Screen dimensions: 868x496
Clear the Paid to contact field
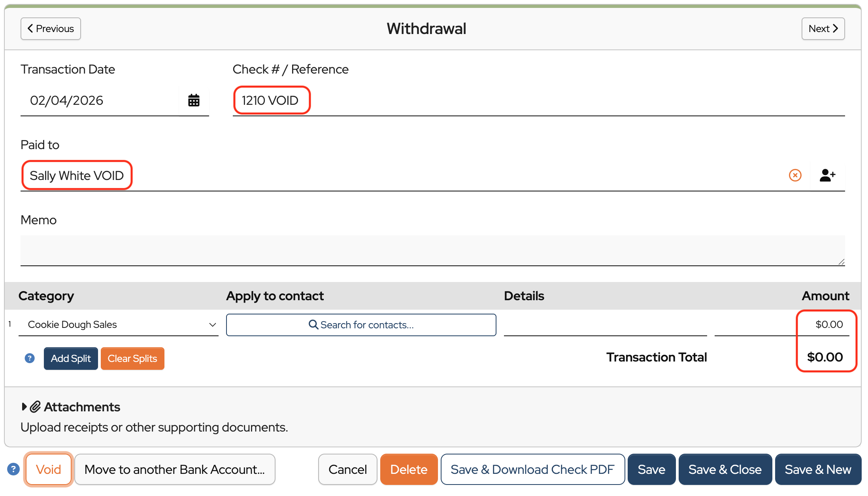click(x=795, y=175)
